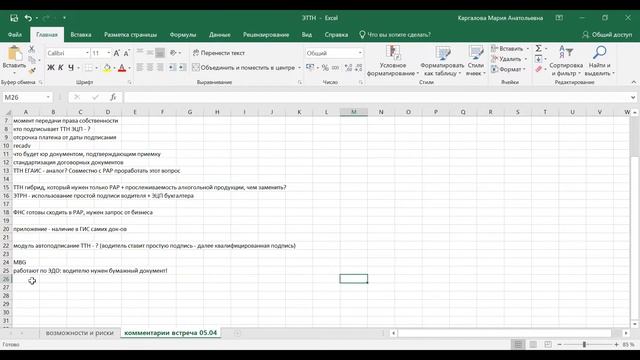Open the 'Общий' number format dropdown
The height and width of the screenshot is (360, 640).
(x=360, y=53)
